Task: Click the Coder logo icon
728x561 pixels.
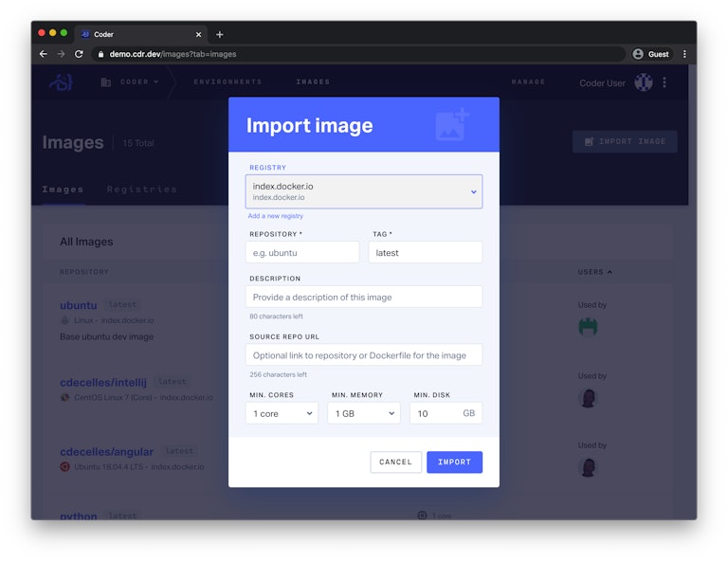Action: click(x=61, y=82)
